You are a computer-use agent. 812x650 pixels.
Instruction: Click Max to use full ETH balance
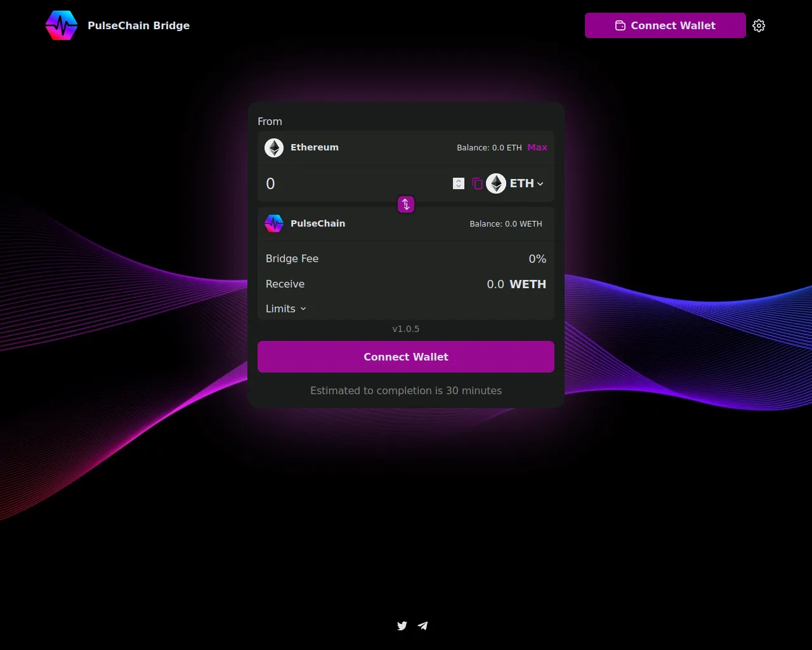coord(537,147)
